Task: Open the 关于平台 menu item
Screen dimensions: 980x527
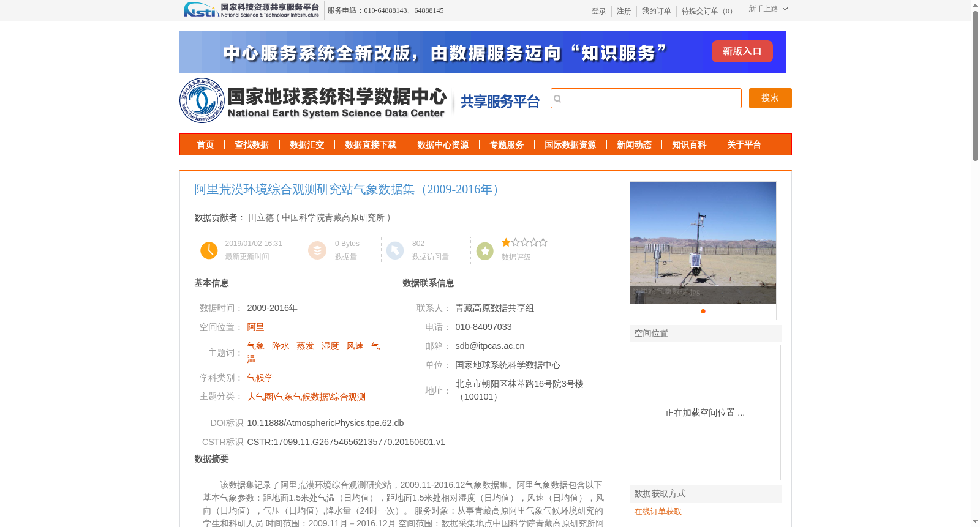Action: [744, 145]
